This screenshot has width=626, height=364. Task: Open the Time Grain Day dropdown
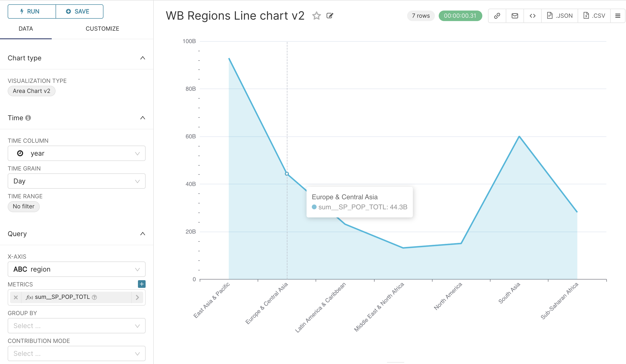pyautogui.click(x=76, y=181)
